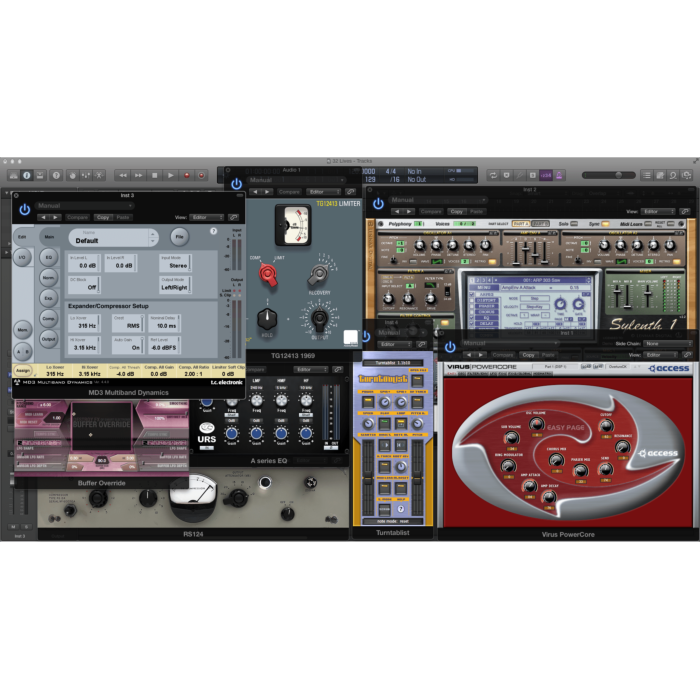Viewport: 700px width, 700px height.
Task: Bypass Sylenth1 plugin with its power button
Action: [x=378, y=204]
